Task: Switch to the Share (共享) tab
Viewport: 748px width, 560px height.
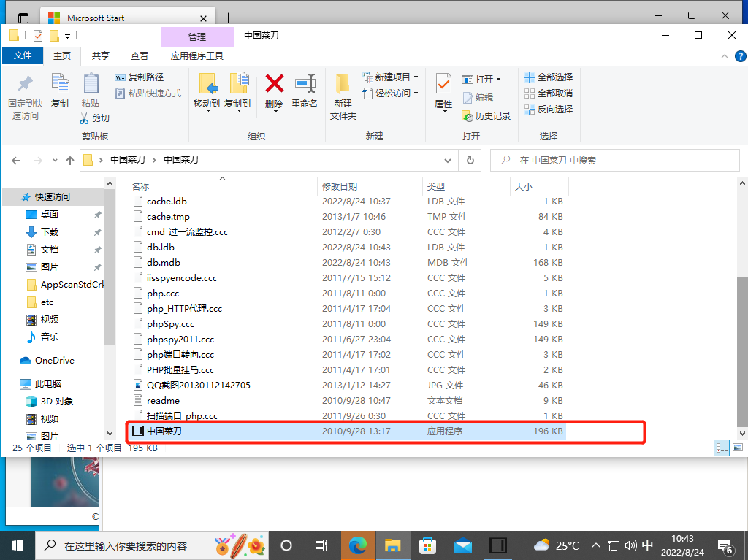Action: coord(101,55)
